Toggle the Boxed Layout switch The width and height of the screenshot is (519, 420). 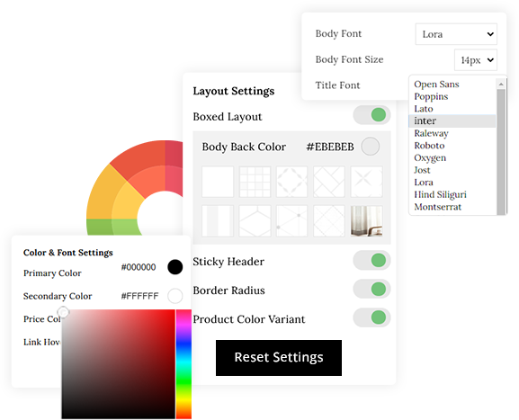click(x=371, y=115)
